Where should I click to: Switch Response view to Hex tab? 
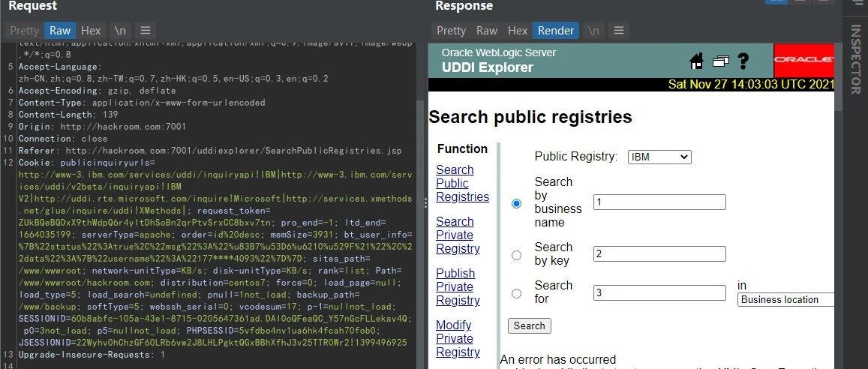coord(518,31)
